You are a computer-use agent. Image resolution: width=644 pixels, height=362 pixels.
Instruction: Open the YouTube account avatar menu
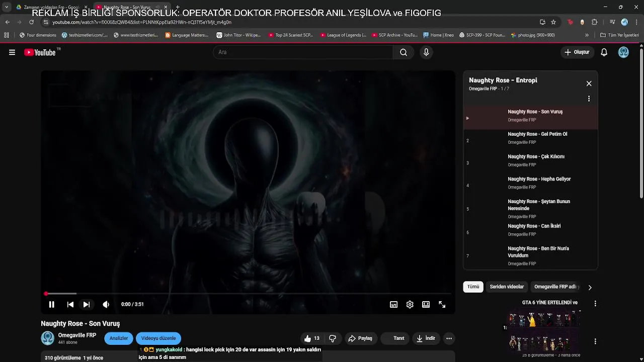coord(623,52)
